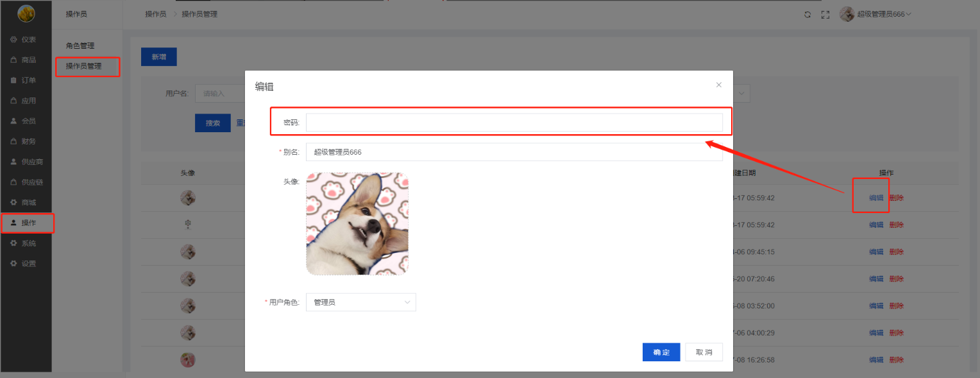Screen dimensions: 980x378
Task: Click the 确定 confirm button
Action: point(661,352)
